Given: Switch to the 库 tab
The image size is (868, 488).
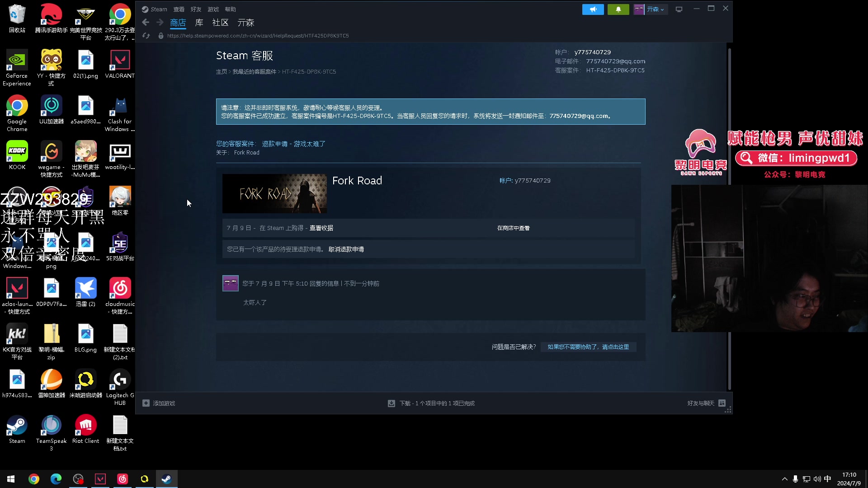Looking at the screenshot, I should 199,22.
